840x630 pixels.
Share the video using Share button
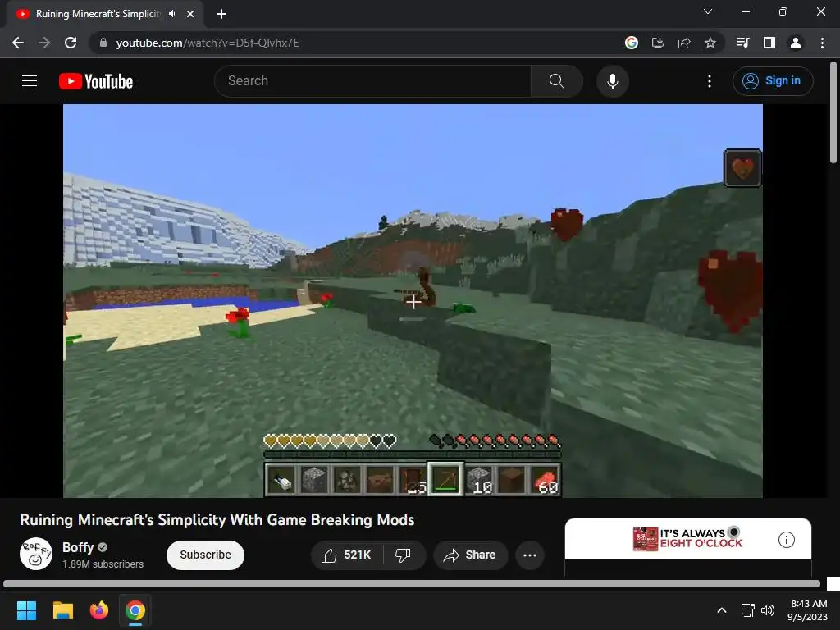pos(470,555)
